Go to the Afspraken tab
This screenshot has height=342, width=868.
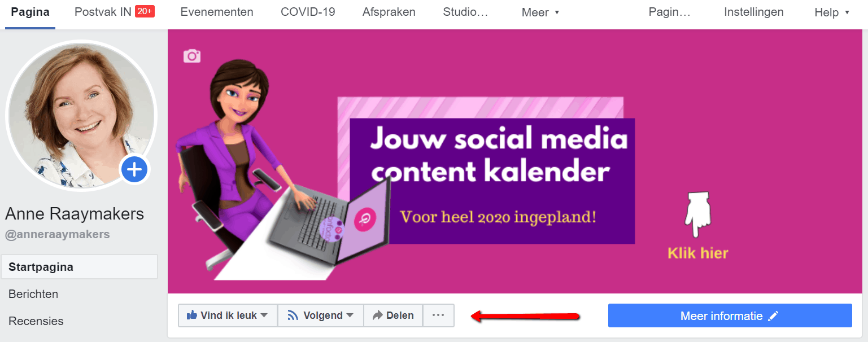[x=389, y=12]
